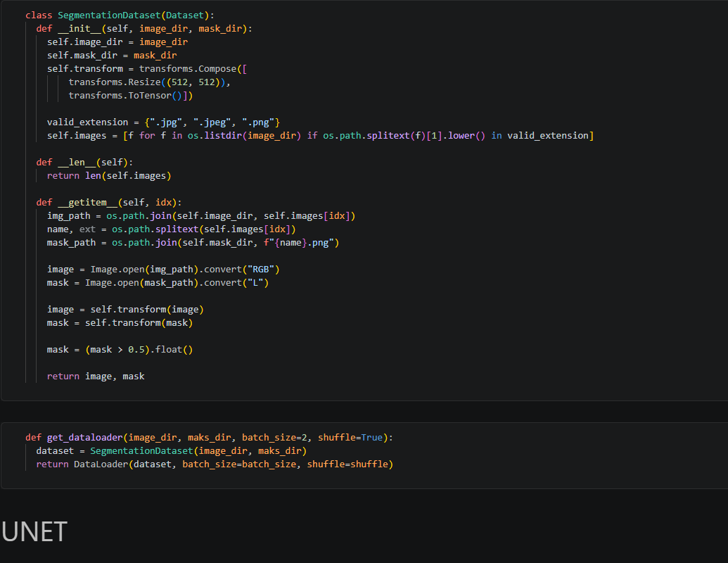Click return len(self.images) line
The height and width of the screenshot is (563, 728).
point(109,176)
